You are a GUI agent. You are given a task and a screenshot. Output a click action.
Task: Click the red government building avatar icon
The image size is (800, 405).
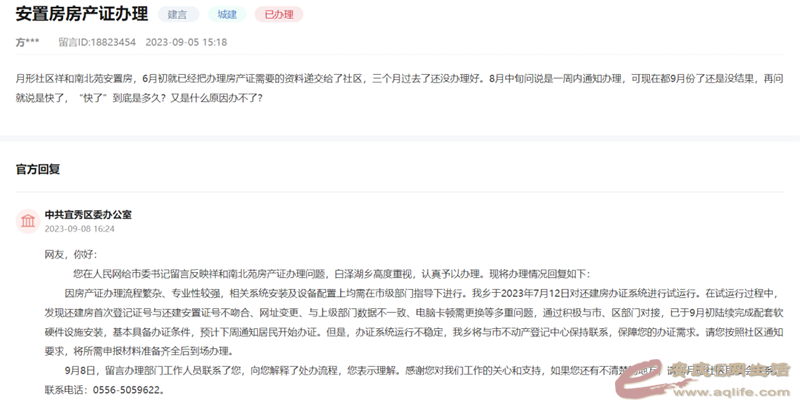[x=28, y=220]
